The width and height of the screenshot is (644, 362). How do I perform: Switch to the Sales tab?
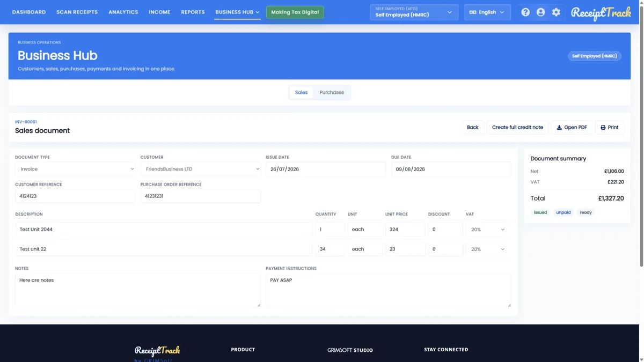click(x=301, y=92)
